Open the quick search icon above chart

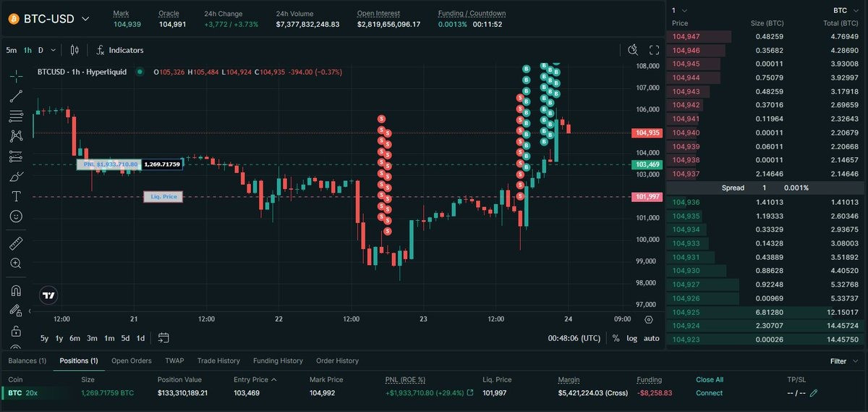634,50
